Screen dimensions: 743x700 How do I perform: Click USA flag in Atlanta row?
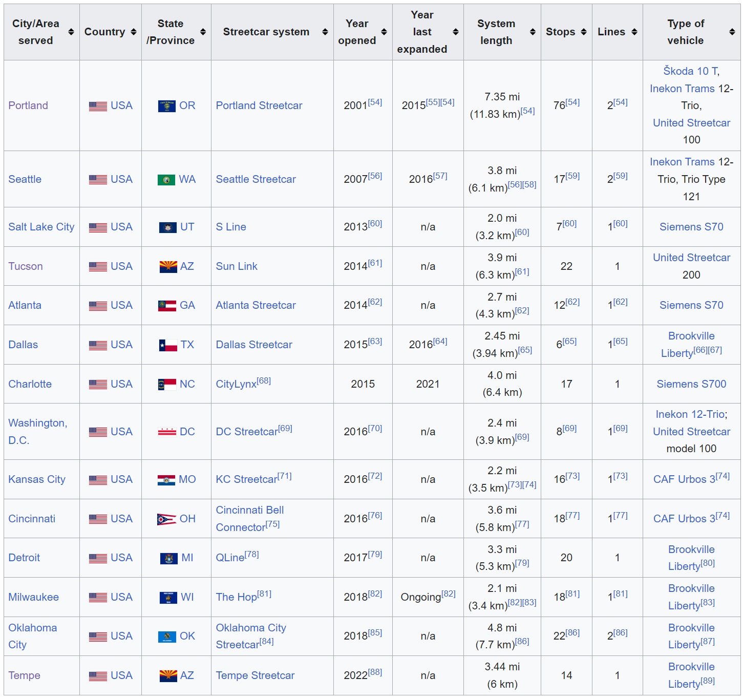pos(98,306)
